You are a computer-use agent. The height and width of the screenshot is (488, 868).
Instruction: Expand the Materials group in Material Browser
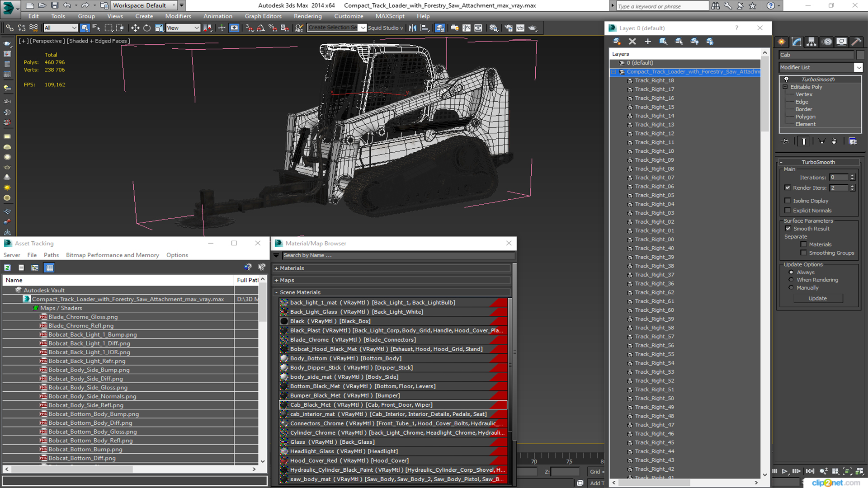point(276,268)
